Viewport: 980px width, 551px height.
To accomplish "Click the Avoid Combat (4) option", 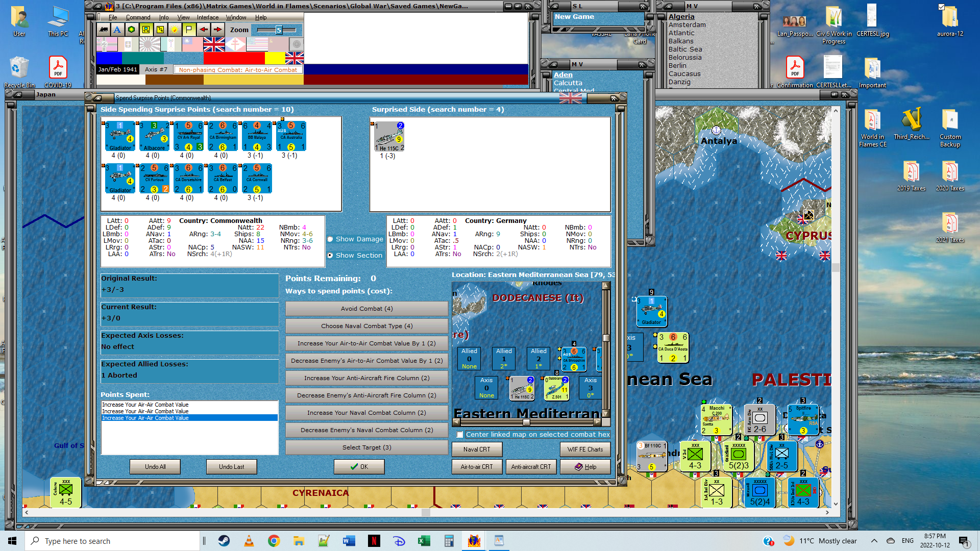I will tap(366, 309).
